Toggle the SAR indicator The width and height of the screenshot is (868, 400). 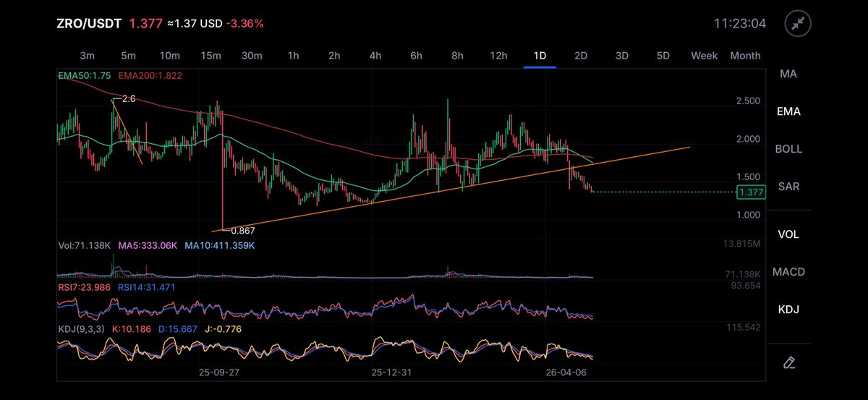[788, 187]
